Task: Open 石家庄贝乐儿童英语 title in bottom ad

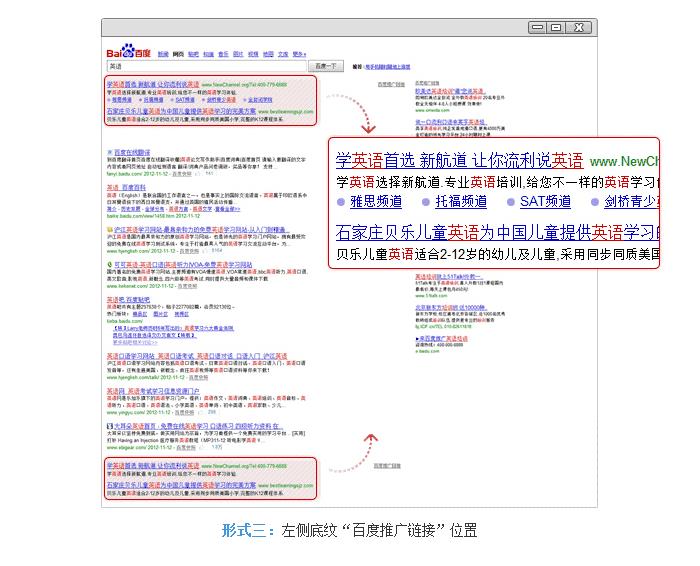Action: click(x=181, y=485)
